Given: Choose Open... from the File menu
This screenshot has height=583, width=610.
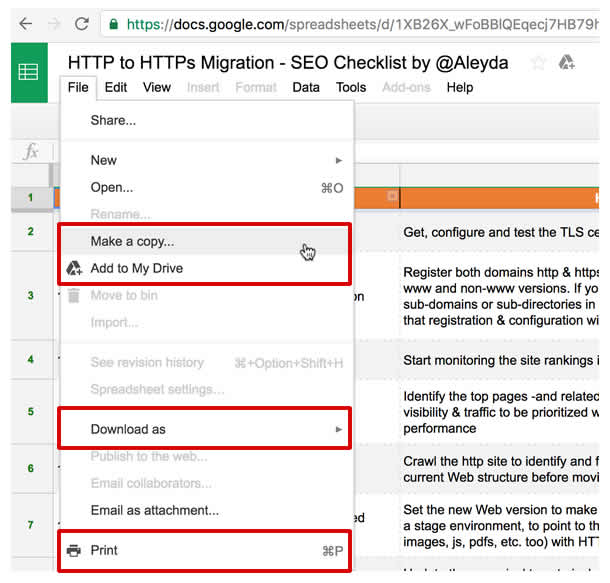Looking at the screenshot, I should click(207, 187).
